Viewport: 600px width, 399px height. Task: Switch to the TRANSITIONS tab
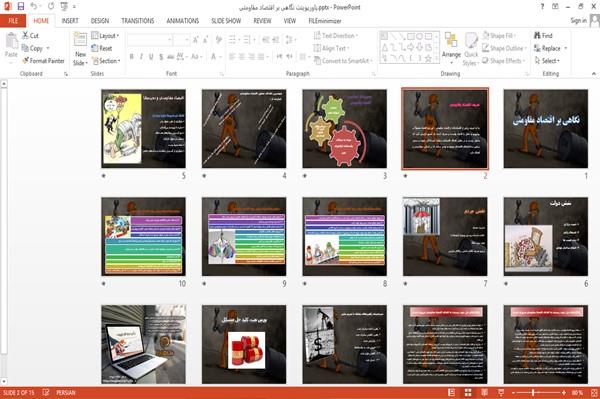point(138,21)
